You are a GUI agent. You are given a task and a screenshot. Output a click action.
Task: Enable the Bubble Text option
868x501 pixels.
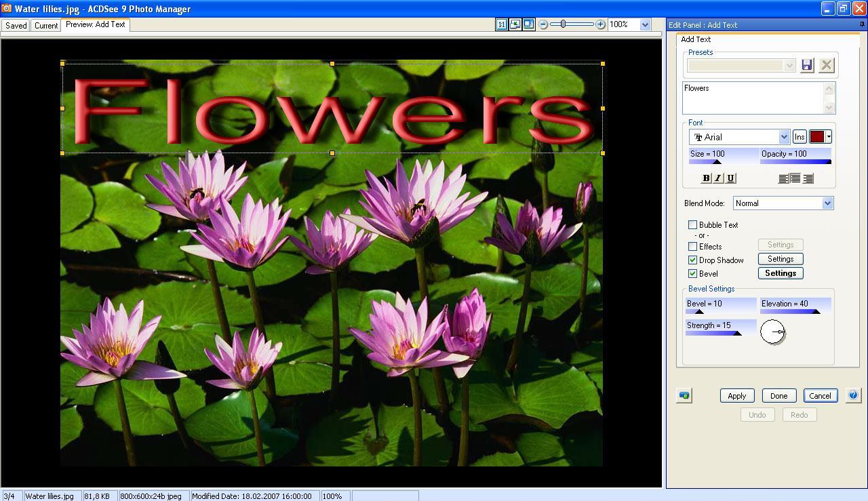click(693, 224)
